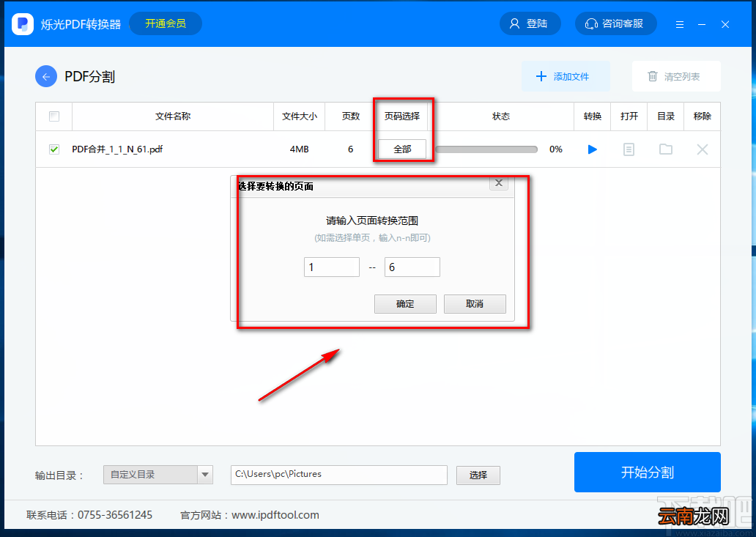This screenshot has height=537, width=756.
Task: Toggle the select-all checkbox in the header
Action: [54, 116]
